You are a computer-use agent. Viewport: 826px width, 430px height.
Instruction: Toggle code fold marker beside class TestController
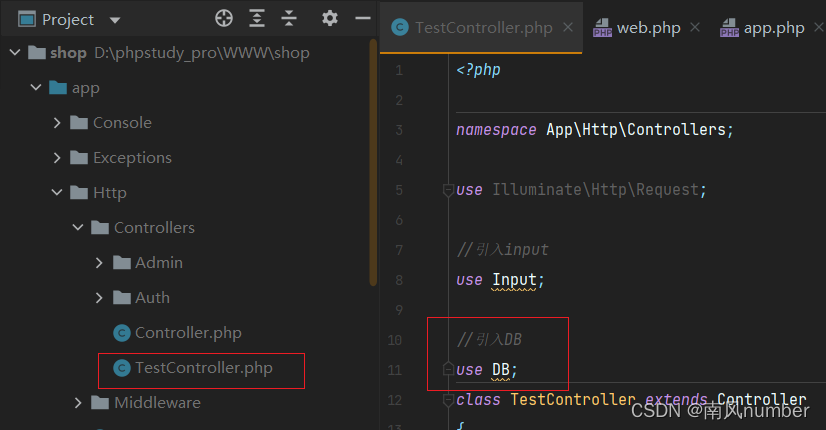click(448, 400)
